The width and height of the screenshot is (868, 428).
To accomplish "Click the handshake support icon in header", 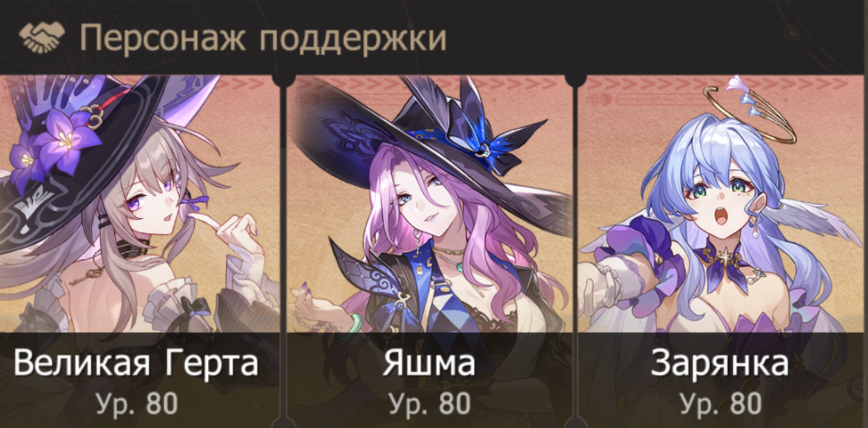I will [x=42, y=37].
